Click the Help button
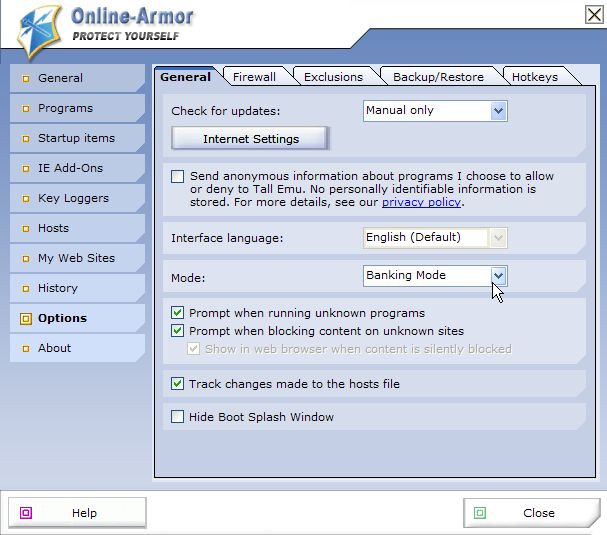The image size is (607, 535). tap(77, 513)
